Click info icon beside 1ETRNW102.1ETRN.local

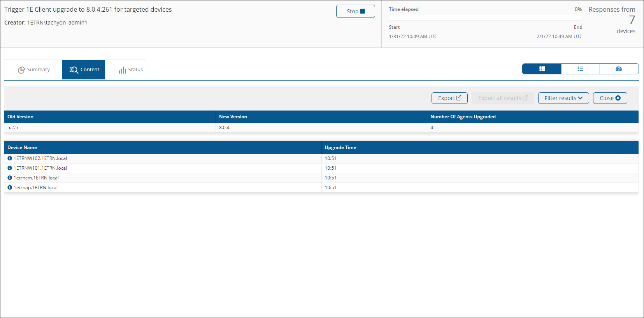tap(10, 158)
